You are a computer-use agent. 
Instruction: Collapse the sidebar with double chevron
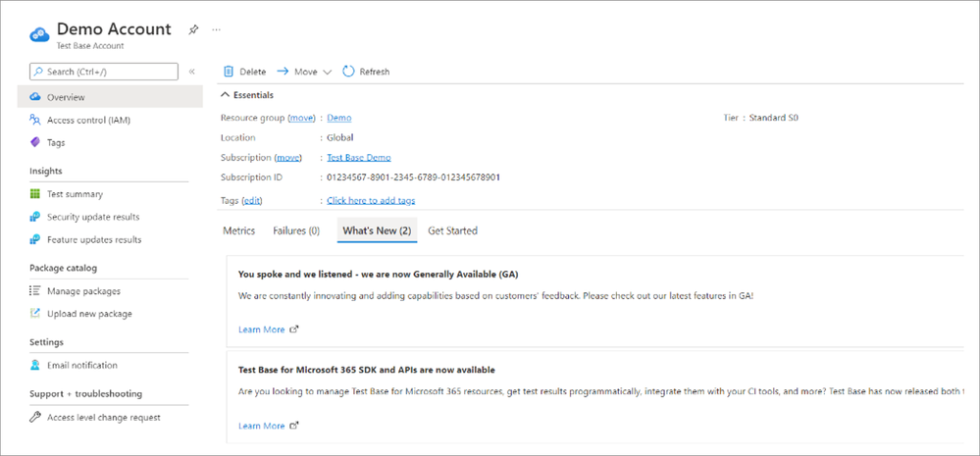click(x=192, y=72)
